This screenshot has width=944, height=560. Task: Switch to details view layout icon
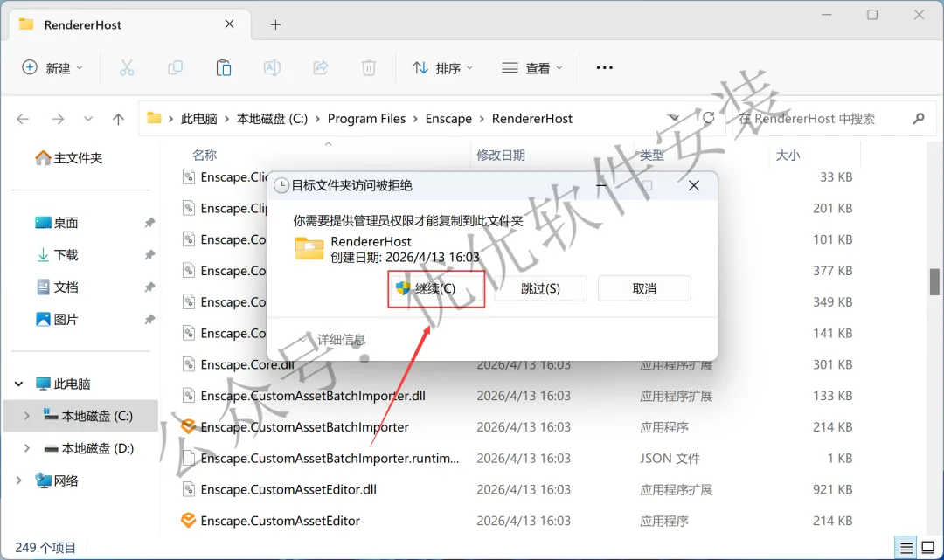(906, 548)
